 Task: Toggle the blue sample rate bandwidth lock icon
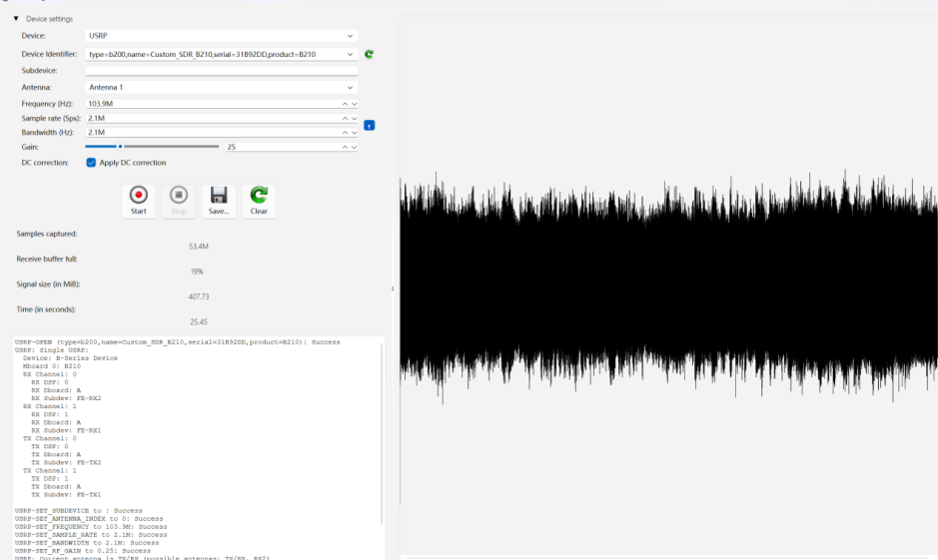[369, 126]
